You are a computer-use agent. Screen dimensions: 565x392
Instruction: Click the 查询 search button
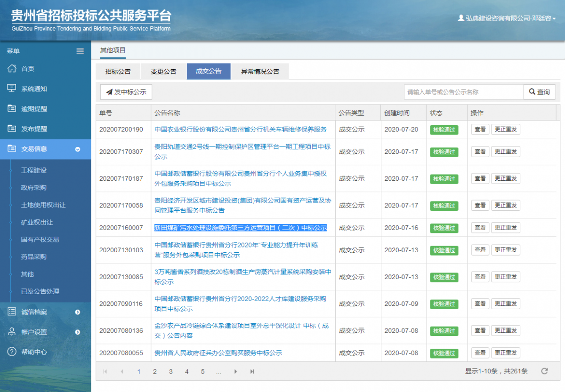[x=540, y=92]
